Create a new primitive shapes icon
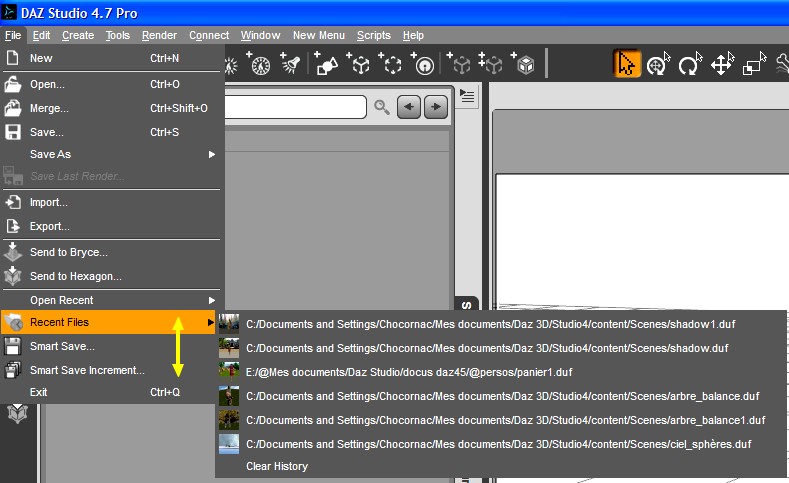This screenshot has height=483, width=789. 326,63
